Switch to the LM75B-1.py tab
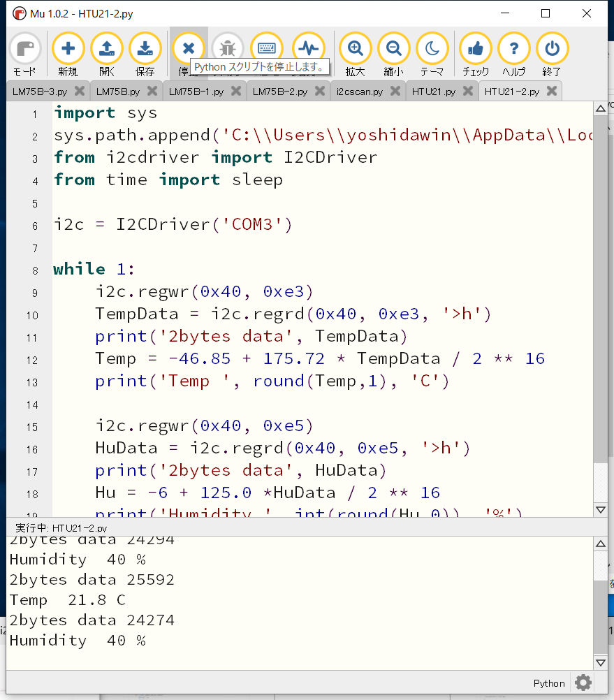 pos(196,92)
